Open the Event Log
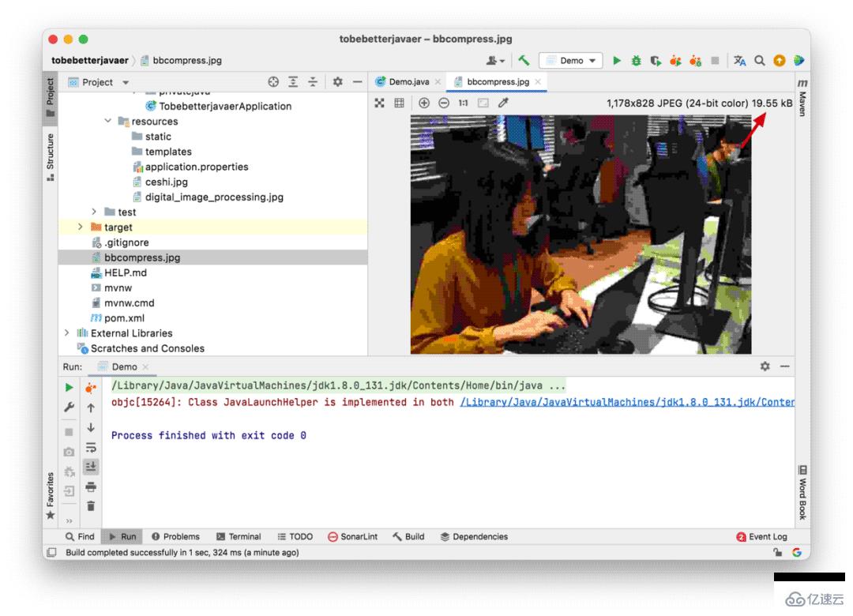The image size is (853, 616). pyautogui.click(x=761, y=536)
